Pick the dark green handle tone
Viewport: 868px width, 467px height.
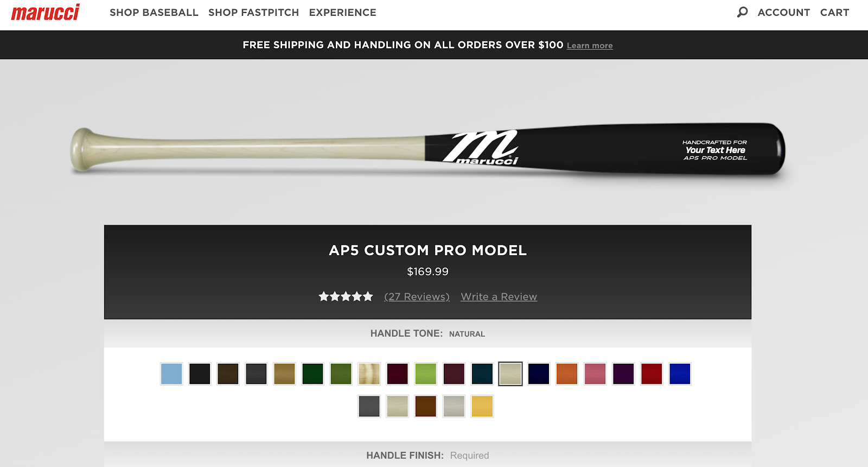pos(312,374)
